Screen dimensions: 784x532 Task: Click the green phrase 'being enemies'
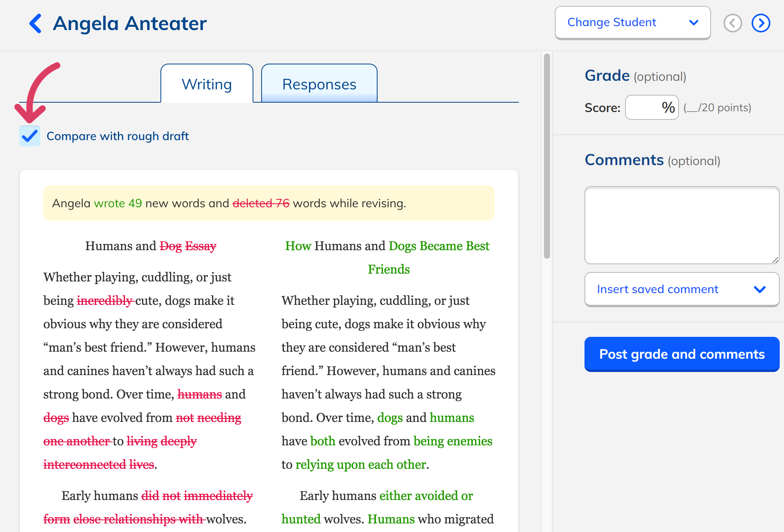[x=453, y=441]
